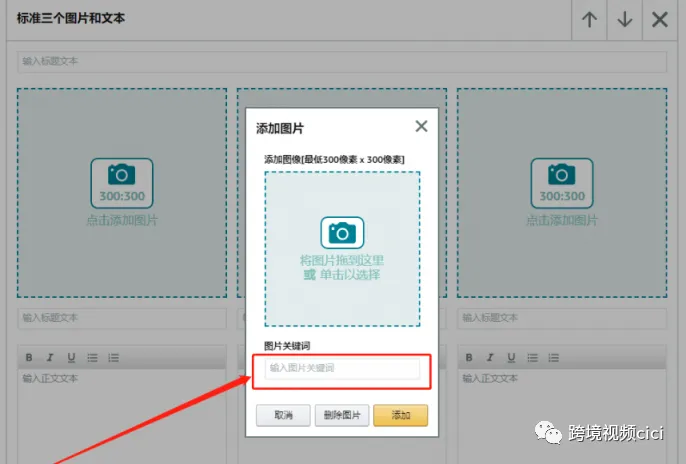Image resolution: width=686 pixels, height=464 pixels.
Task: Toggle italic in the left text editor
Action: pos(50,358)
